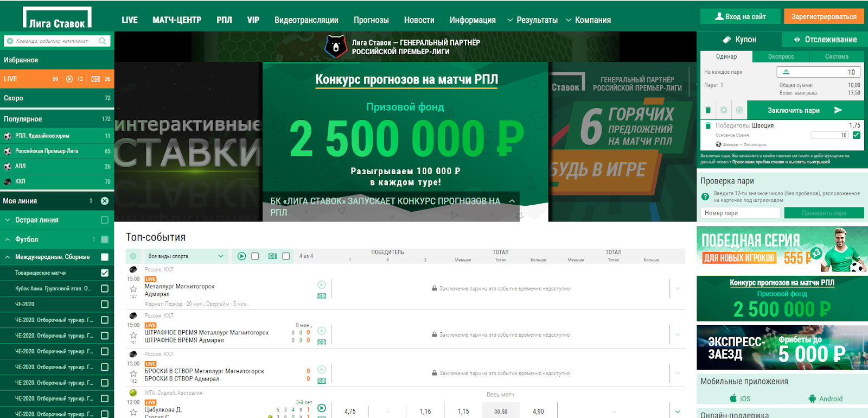Click the Android robot icon
Screen dimensions: 868x418
coord(812,398)
